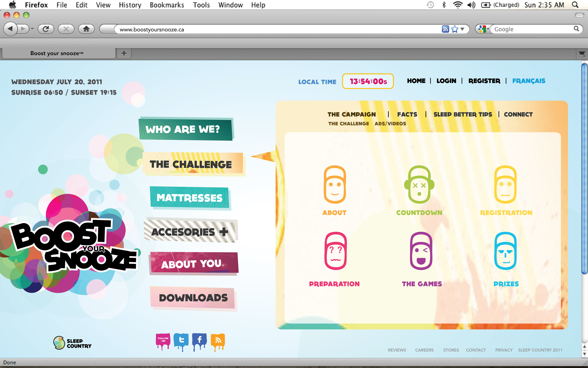Open the list all tabs dropdown
This screenshot has height=368, width=588.
pyautogui.click(x=582, y=54)
